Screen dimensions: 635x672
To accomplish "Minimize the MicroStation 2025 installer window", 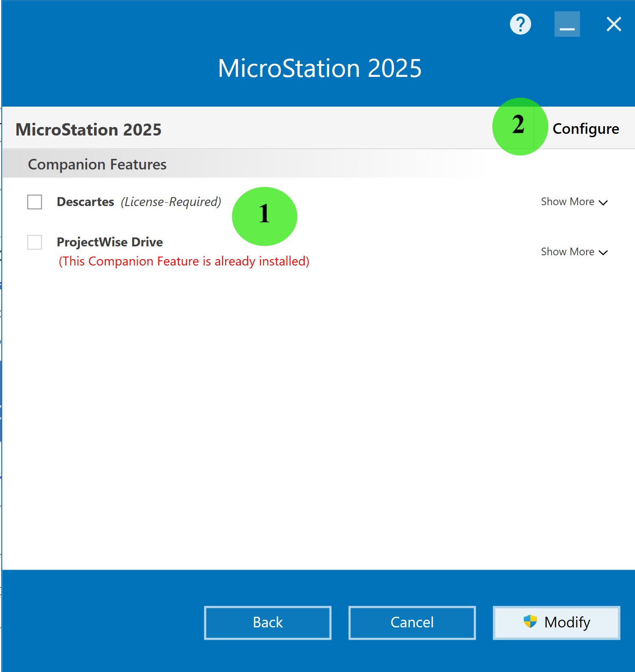I will tap(567, 24).
